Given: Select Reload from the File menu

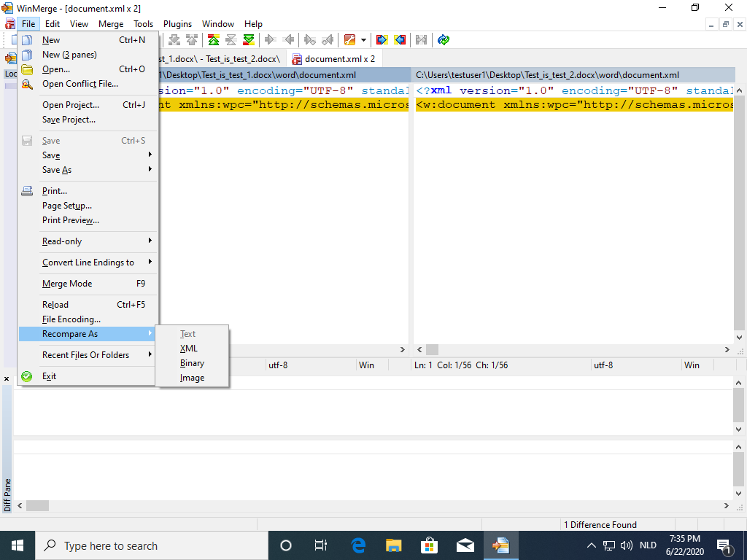Looking at the screenshot, I should coord(88,305).
